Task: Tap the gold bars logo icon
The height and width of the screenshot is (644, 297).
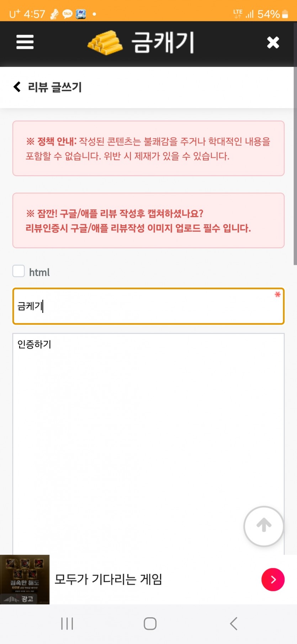Action: 105,42
